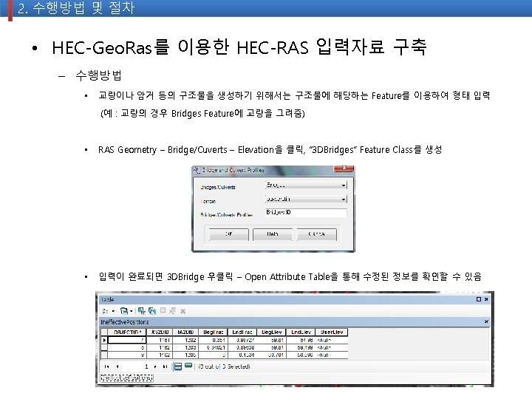The width and height of the screenshot is (532, 399).
Task: Click the EndFrac column header
Action: 242,332
